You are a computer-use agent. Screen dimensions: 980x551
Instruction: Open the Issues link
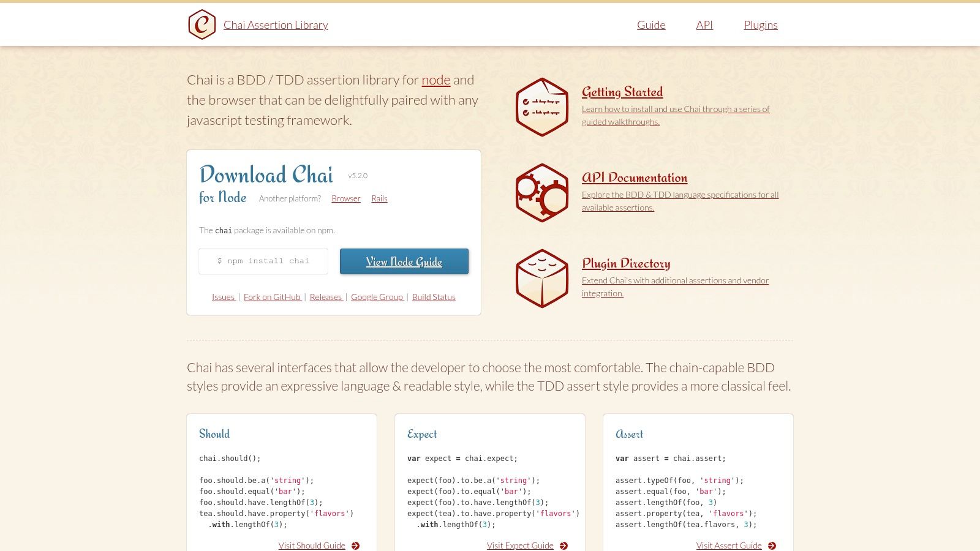click(x=224, y=297)
